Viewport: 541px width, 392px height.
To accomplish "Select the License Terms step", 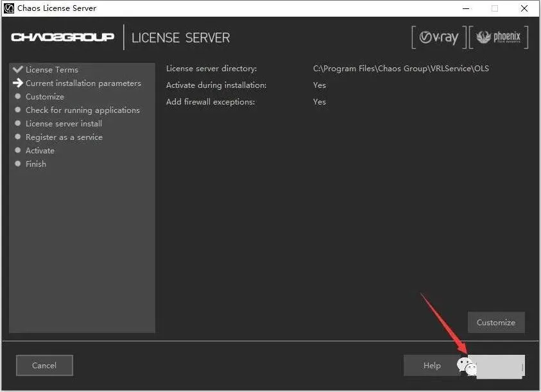I will pos(52,70).
